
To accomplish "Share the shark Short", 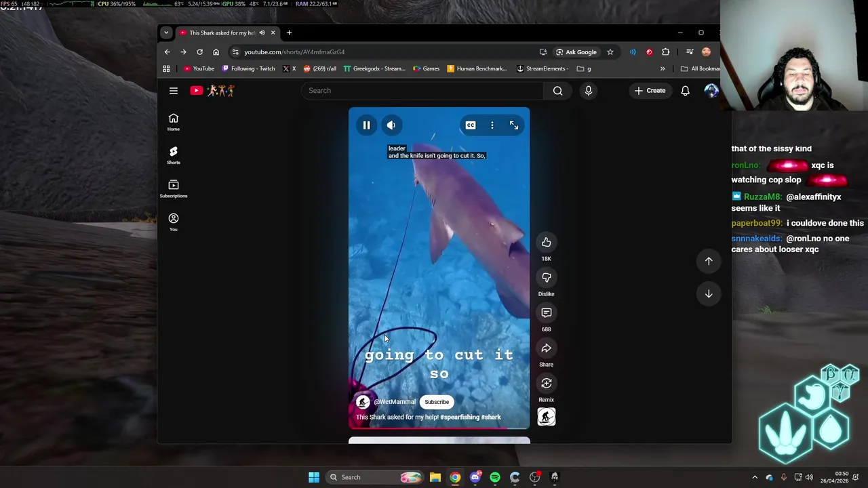I will click(546, 348).
